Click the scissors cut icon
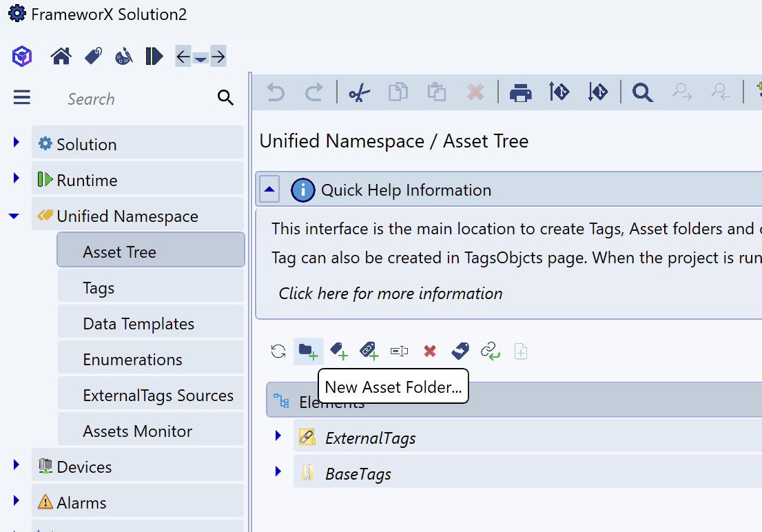 tap(359, 92)
